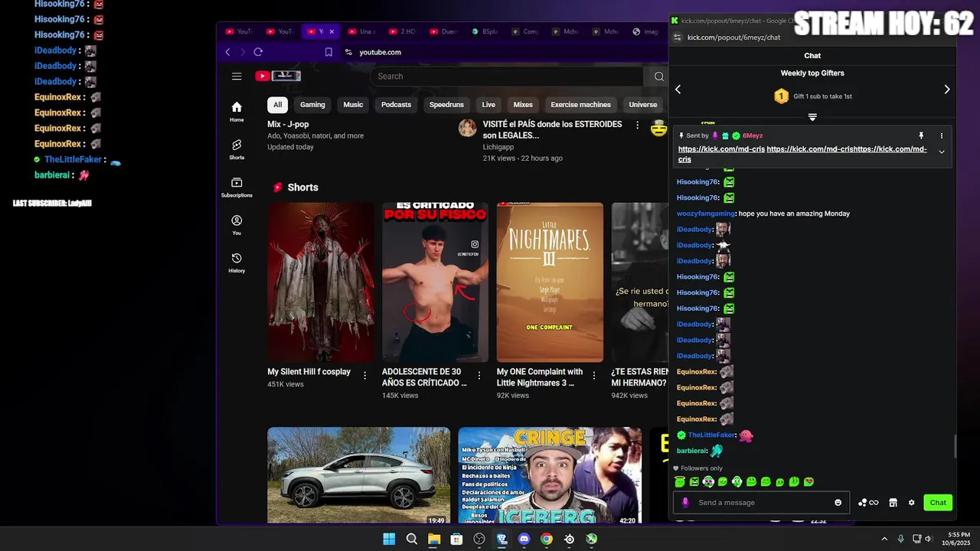Select the Gaming filter chip
This screenshot has width=980, height=551.
coord(312,105)
